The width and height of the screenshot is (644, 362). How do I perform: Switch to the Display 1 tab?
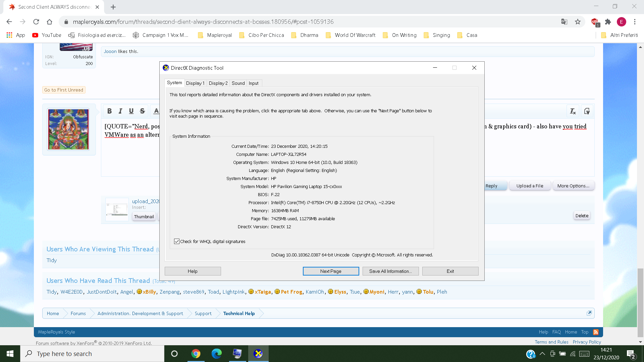click(x=195, y=83)
